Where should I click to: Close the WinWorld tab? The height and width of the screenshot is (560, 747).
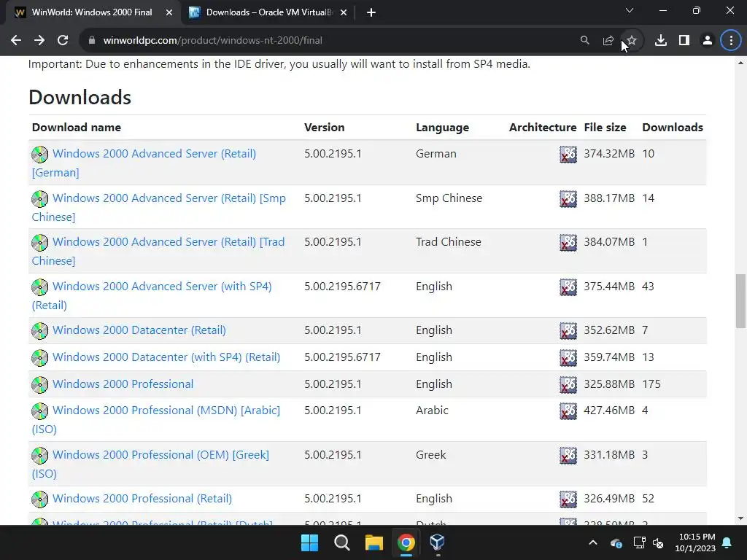click(169, 13)
